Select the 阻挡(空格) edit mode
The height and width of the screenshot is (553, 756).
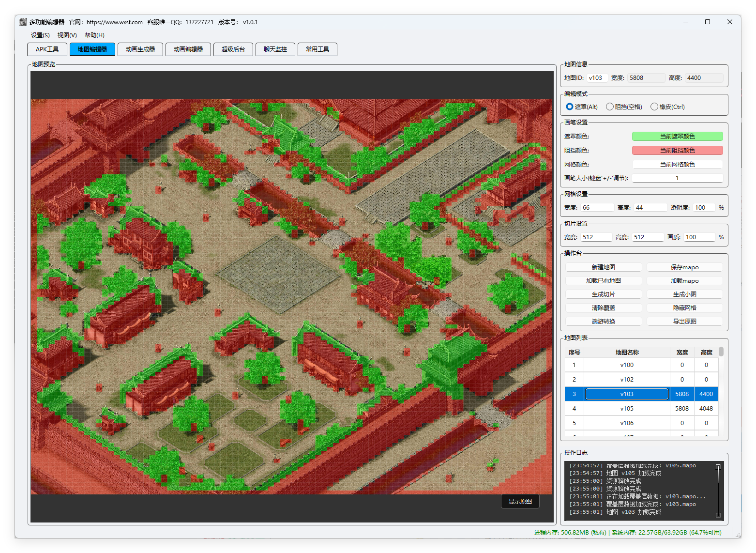pyautogui.click(x=610, y=107)
